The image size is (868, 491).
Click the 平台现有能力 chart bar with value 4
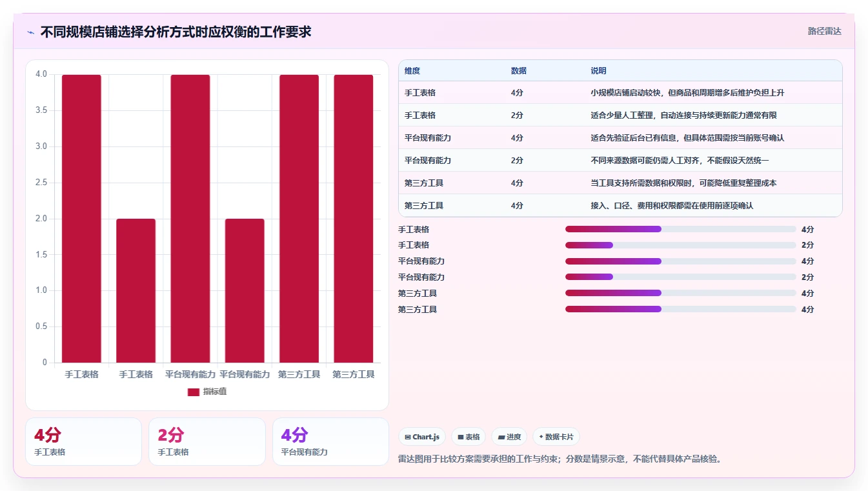[190, 219]
